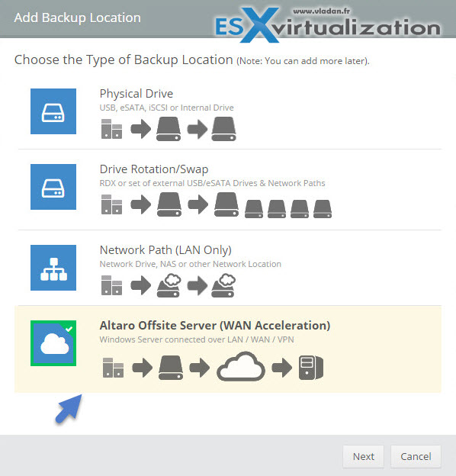Click 'Network Drive, NAS or other Network Location' text
Image resolution: width=456 pixels, height=476 pixels.
tap(190, 264)
